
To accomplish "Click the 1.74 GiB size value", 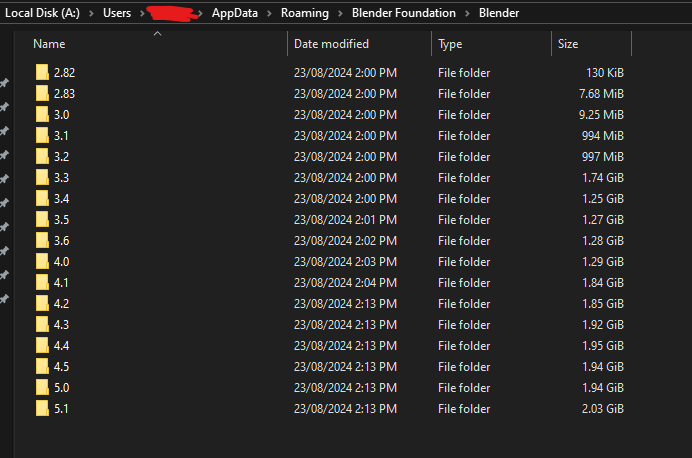I will click(x=603, y=177).
